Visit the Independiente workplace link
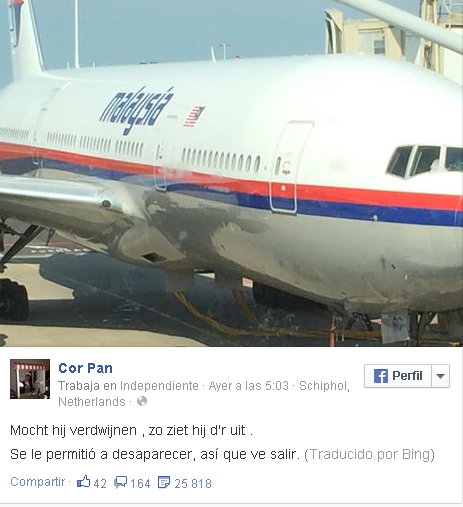 point(159,386)
